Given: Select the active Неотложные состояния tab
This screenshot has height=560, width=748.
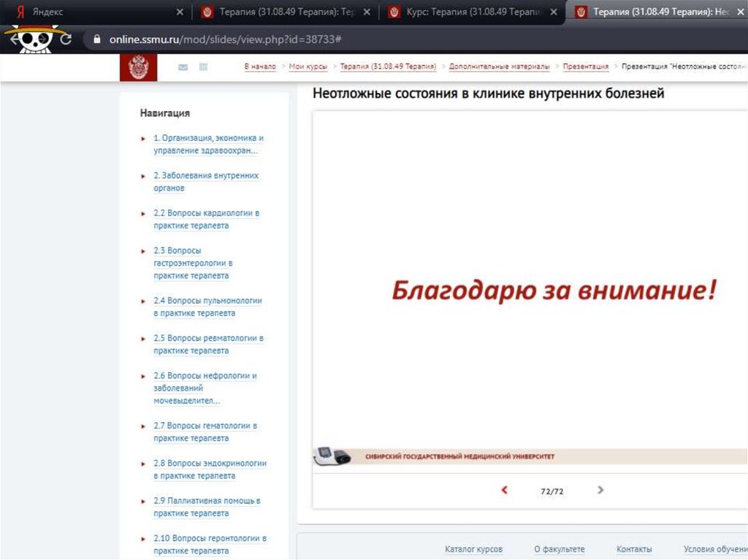Looking at the screenshot, I should tap(657, 12).
